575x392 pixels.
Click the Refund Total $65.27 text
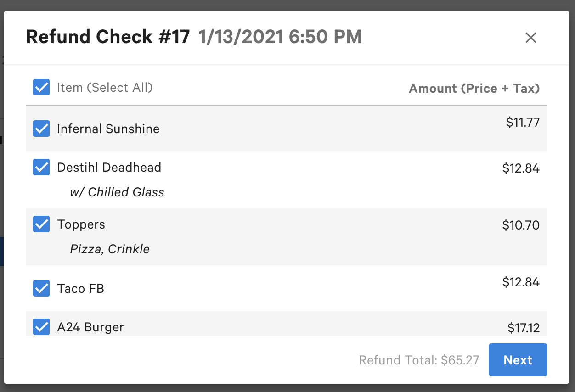[418, 360]
